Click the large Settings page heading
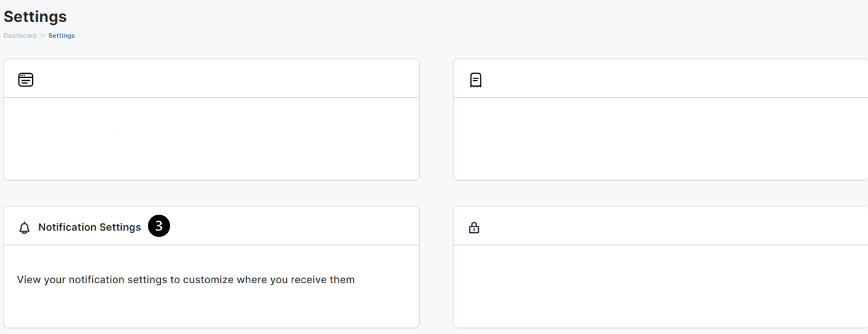Image resolution: width=868 pixels, height=334 pixels. (x=35, y=16)
